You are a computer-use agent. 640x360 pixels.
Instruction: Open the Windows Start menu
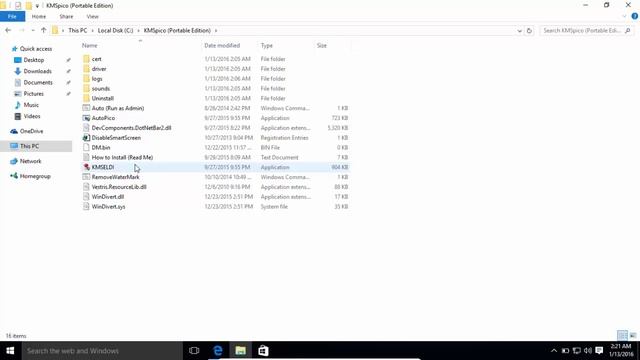(11, 351)
